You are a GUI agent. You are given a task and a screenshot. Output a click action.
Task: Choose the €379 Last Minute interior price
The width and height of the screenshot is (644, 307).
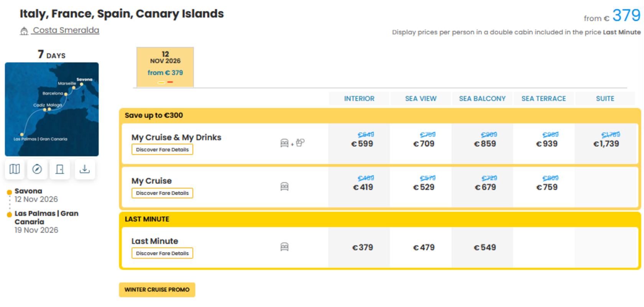(x=362, y=248)
